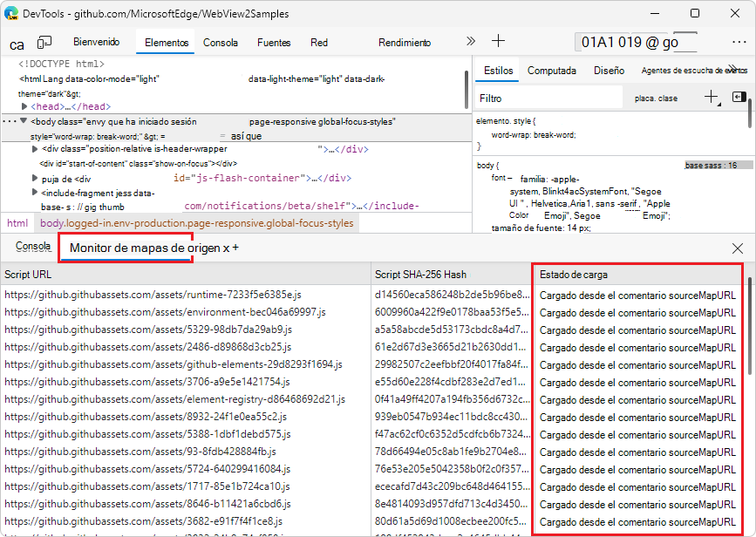Open the inspect element tool icon
The width and height of the screenshot is (756, 537).
click(x=17, y=44)
